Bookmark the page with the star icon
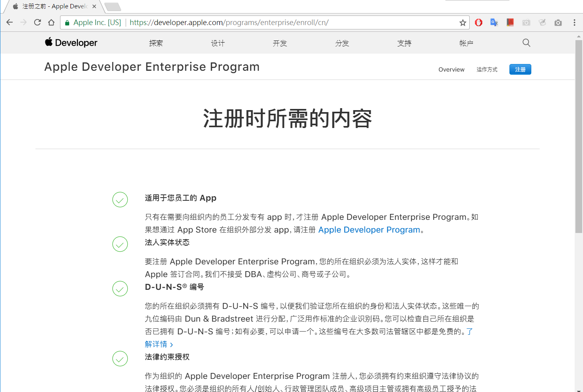583x392 pixels. click(x=463, y=22)
